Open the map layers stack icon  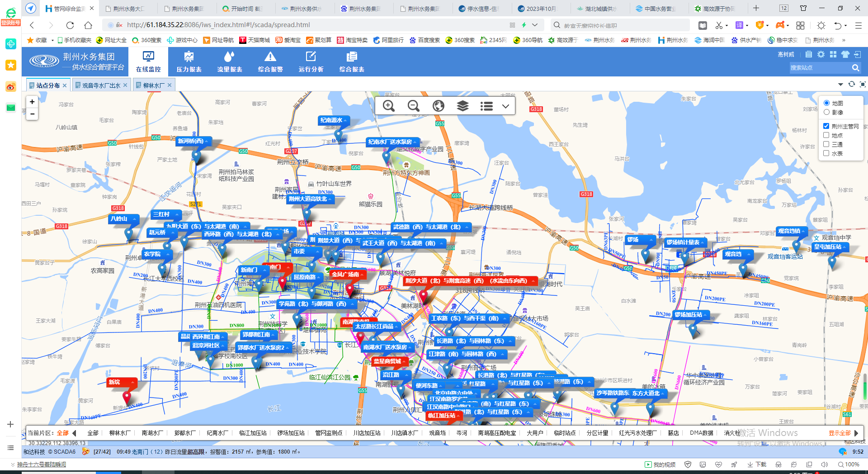coord(462,106)
